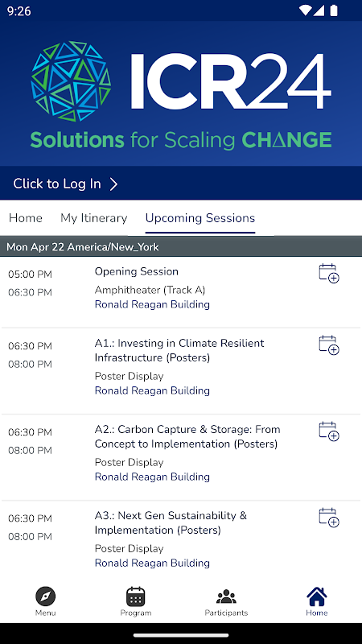Viewport: 362px width, 644px height.
Task: Open A2 Carbon Capture & Storage session title
Action: (187, 436)
